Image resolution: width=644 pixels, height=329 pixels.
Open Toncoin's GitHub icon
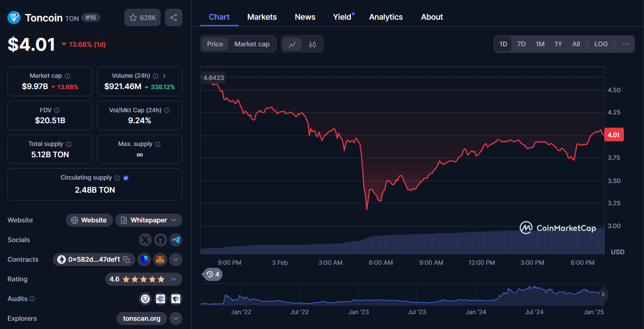click(161, 240)
